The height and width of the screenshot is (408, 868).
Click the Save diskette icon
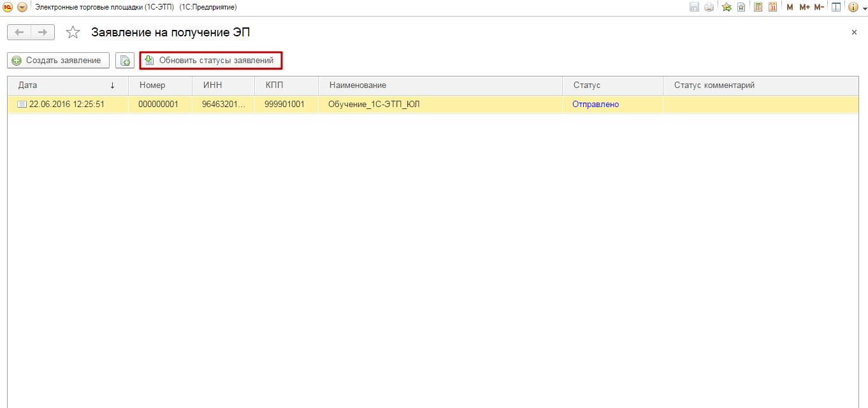(x=695, y=7)
